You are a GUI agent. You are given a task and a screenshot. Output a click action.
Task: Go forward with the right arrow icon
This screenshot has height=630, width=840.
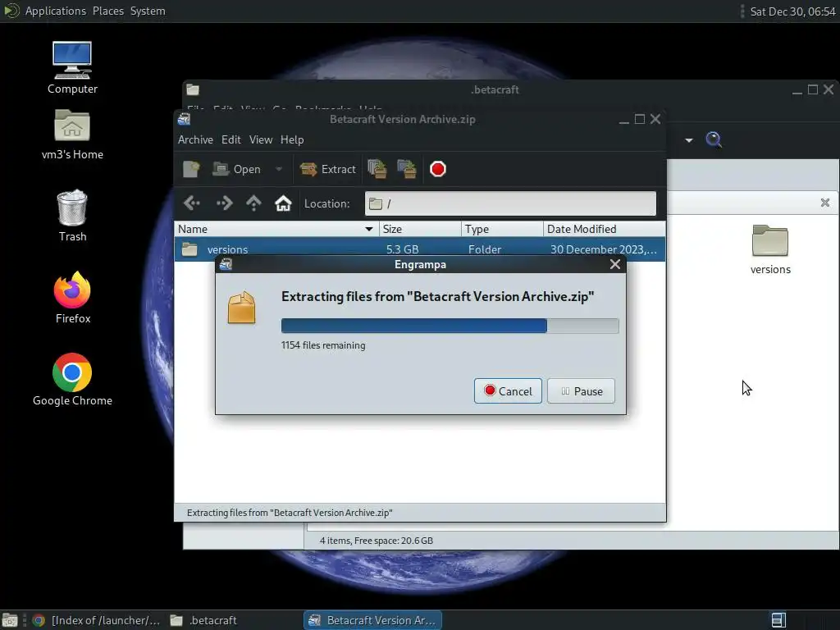(x=224, y=203)
